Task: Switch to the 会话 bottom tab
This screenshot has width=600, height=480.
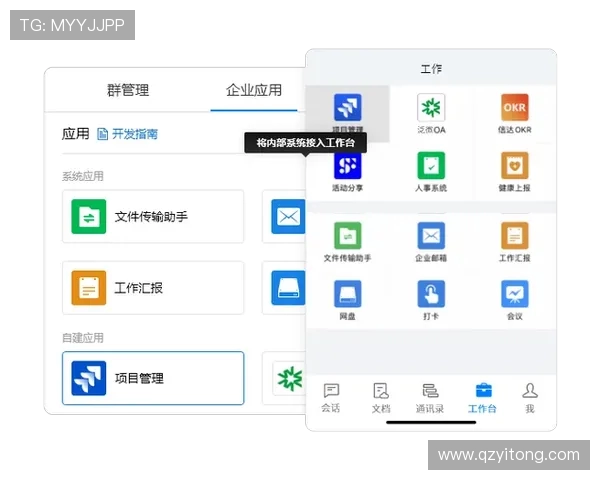Action: pos(331,398)
